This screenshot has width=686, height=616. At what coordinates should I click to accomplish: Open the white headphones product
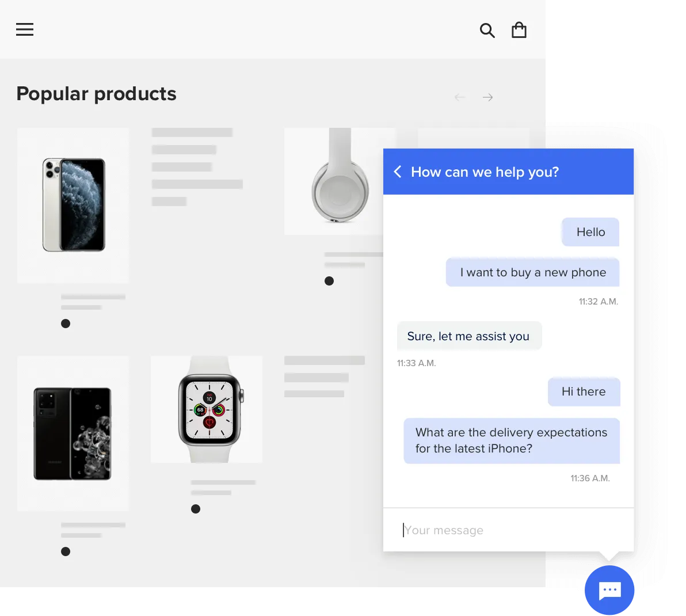340,181
